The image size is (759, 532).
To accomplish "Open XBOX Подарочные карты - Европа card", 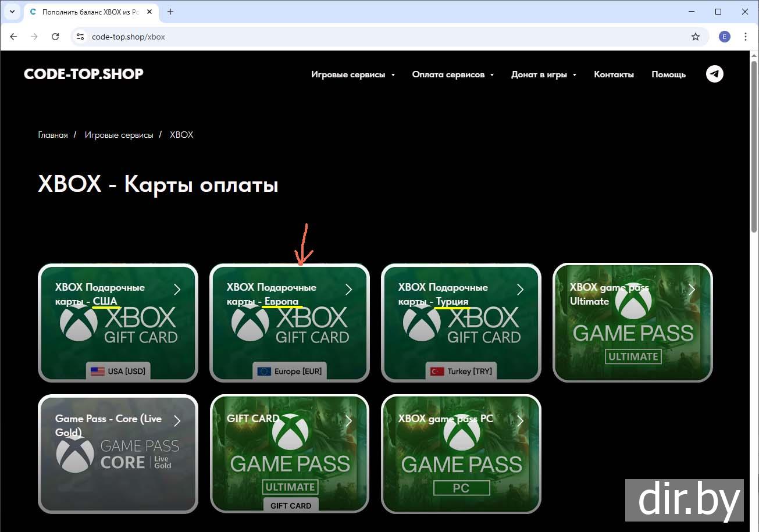I will coord(290,323).
